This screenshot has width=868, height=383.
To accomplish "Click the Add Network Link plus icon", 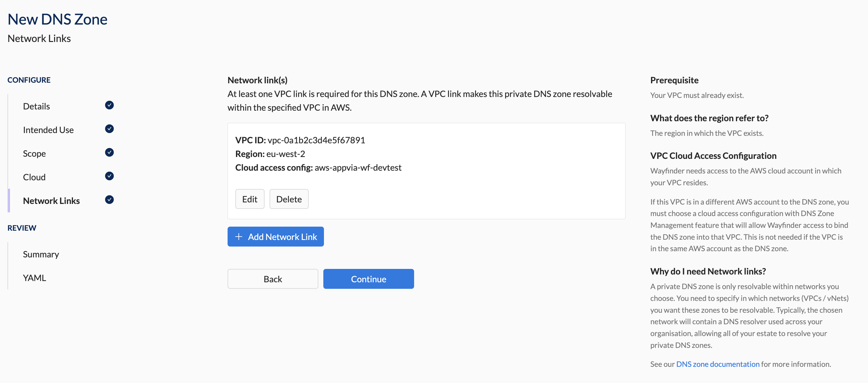I will click(x=239, y=236).
